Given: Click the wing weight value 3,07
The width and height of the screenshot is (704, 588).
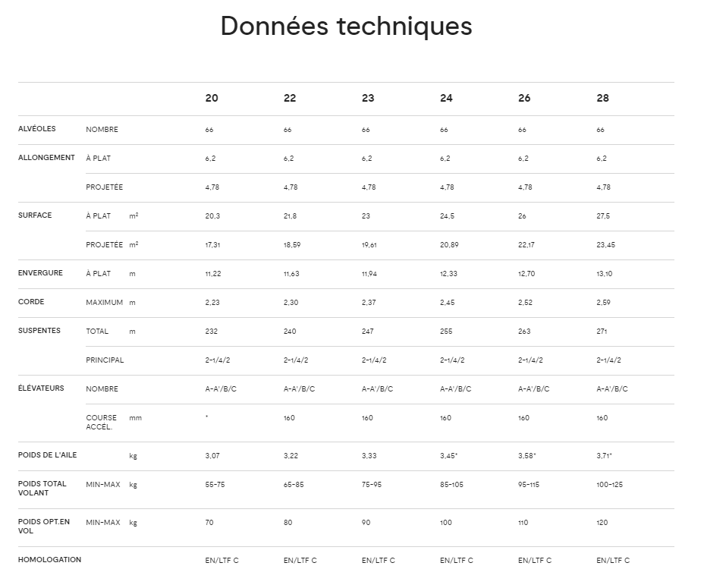Looking at the screenshot, I should (212, 455).
